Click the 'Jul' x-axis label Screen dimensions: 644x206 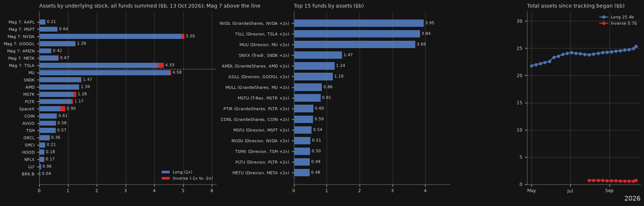(x=570, y=191)
